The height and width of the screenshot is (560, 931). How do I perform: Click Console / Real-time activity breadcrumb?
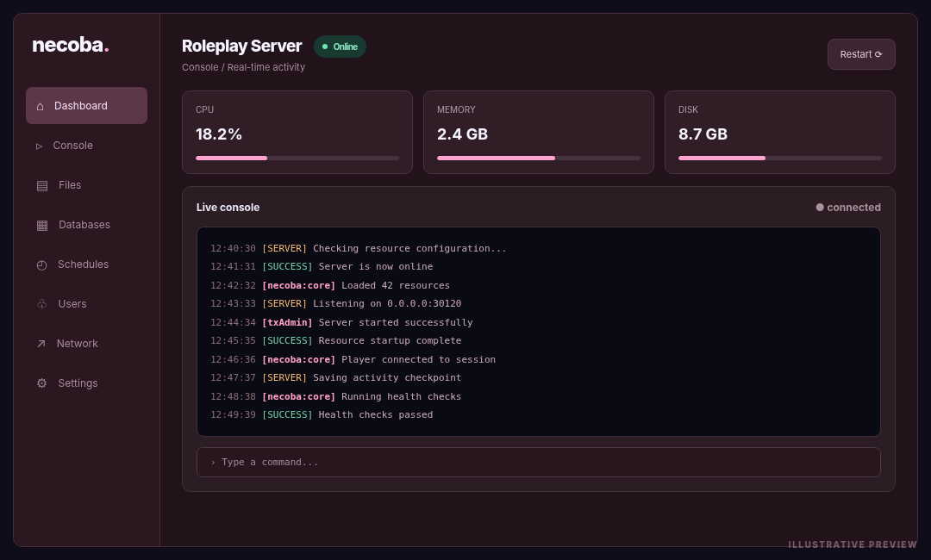click(243, 67)
